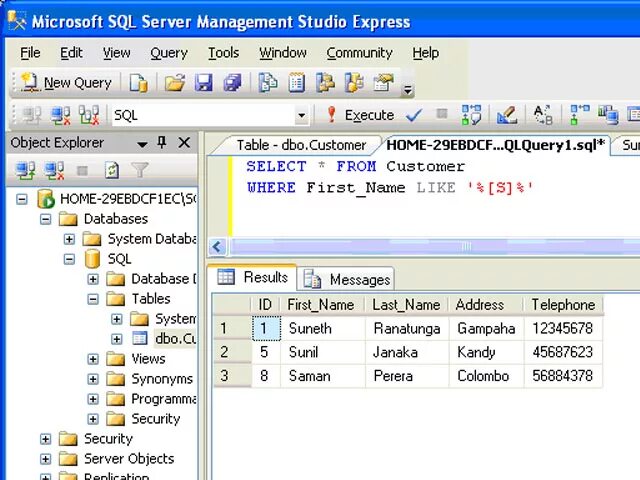Click the Object Explorer icon in toolbar

coord(325,83)
